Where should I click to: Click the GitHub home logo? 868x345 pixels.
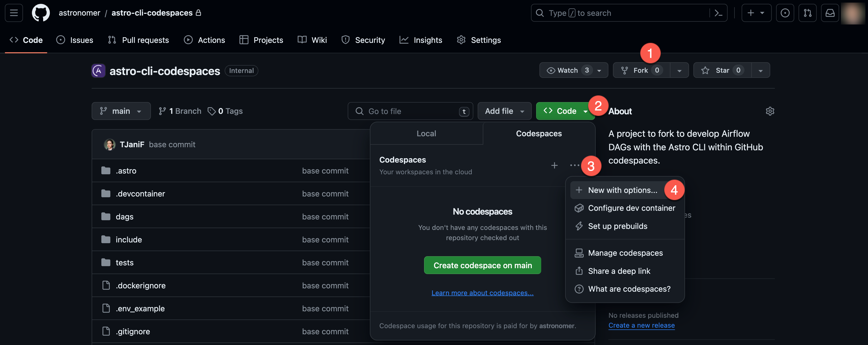41,13
